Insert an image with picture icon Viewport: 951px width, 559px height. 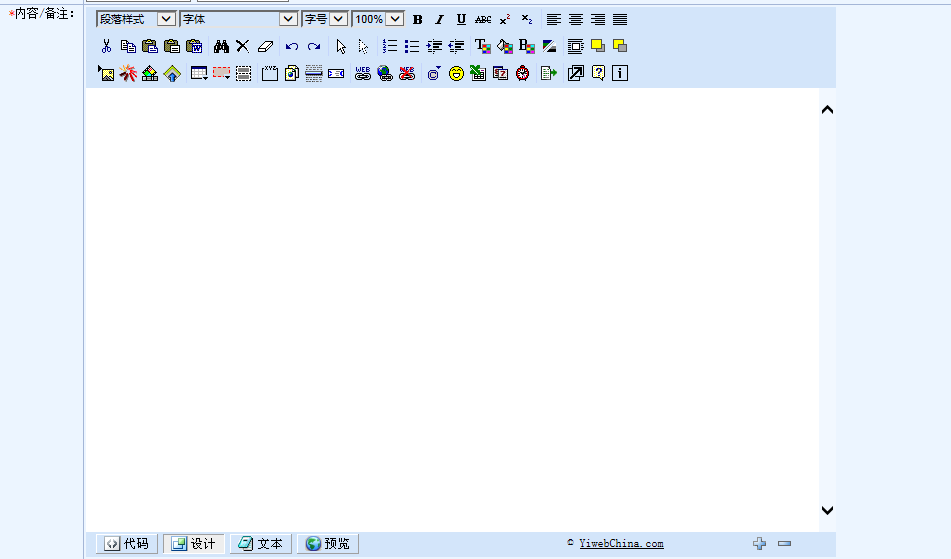tap(106, 73)
